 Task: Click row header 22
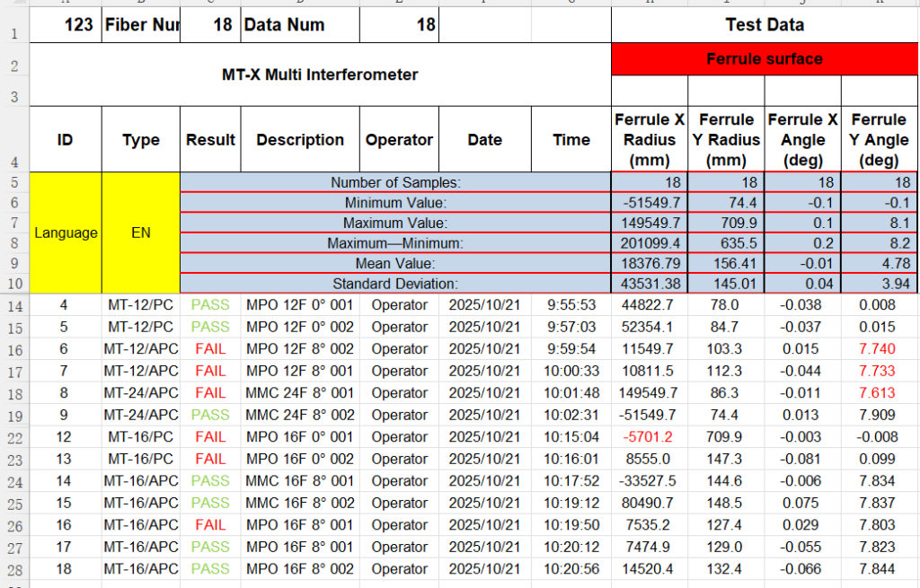click(x=14, y=437)
